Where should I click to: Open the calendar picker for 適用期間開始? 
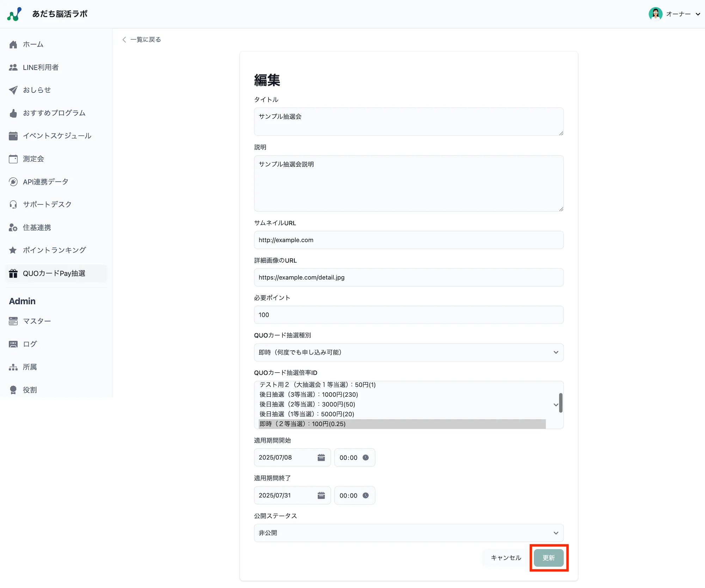321,457
